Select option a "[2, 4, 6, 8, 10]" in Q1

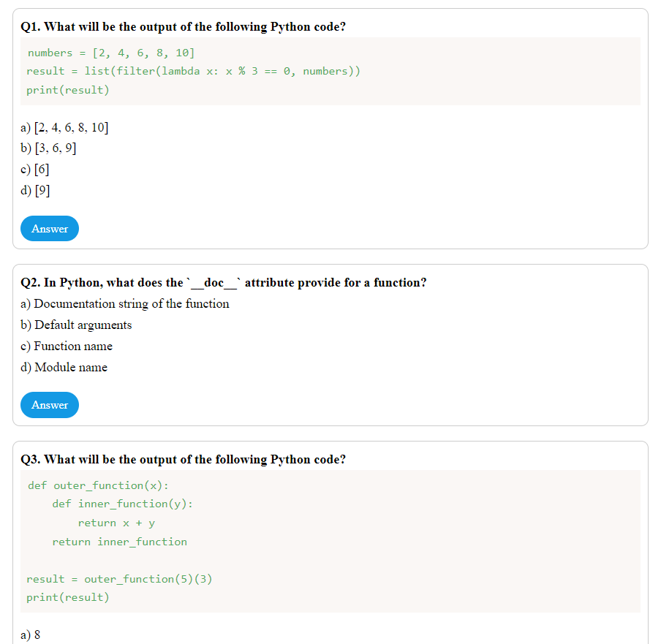pos(64,126)
